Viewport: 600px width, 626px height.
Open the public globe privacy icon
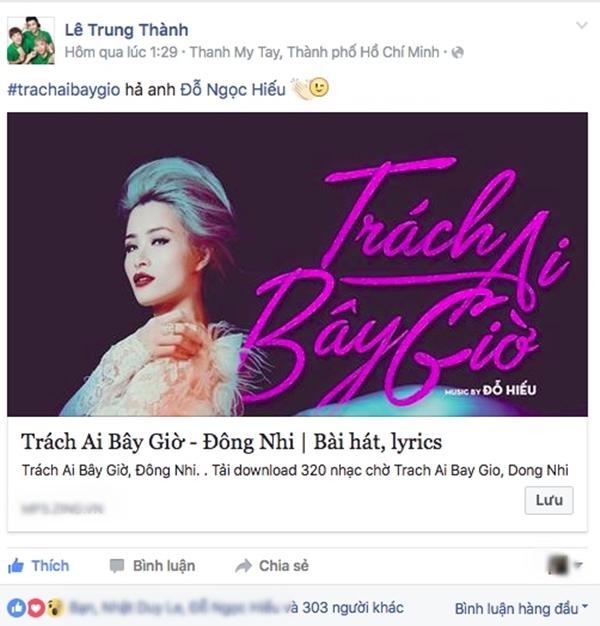point(457,52)
